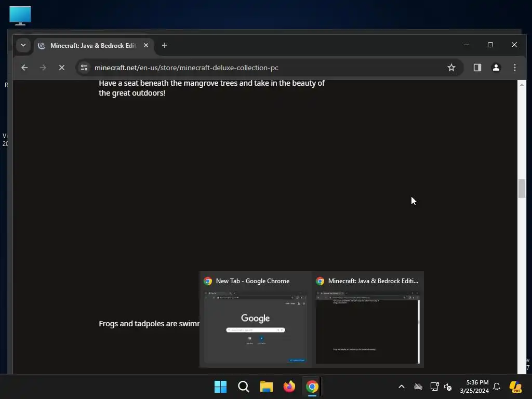The image size is (532, 399).
Task: Launch Firefox from the taskbar
Action: pyautogui.click(x=289, y=387)
